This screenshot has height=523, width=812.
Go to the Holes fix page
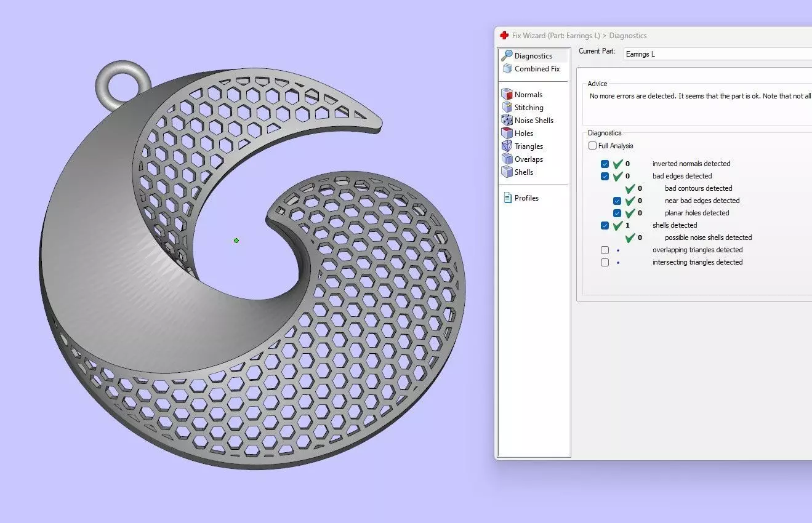click(x=524, y=134)
